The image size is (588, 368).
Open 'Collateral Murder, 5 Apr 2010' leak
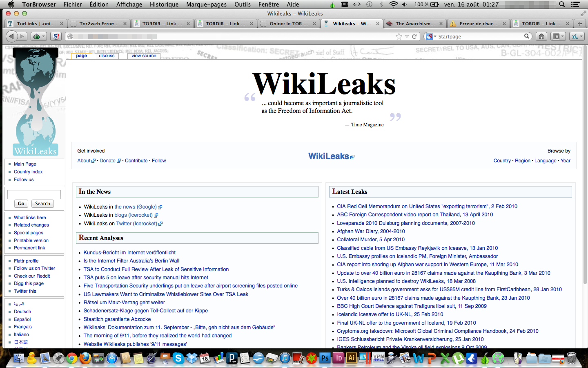tap(371, 240)
